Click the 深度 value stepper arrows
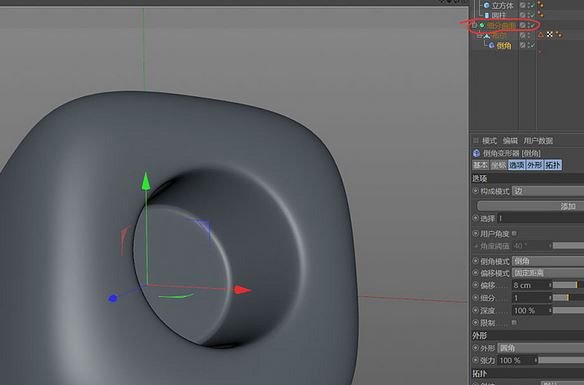This screenshot has height=385, width=584. (550, 310)
